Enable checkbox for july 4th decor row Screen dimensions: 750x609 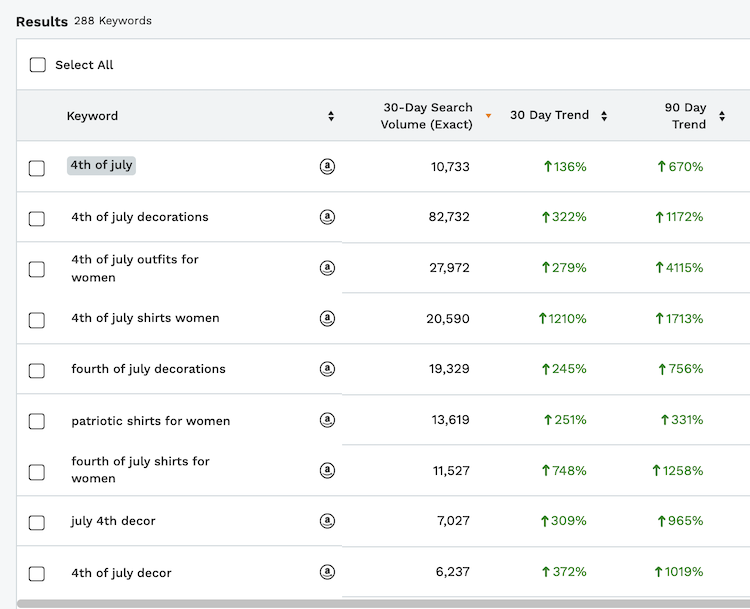[37, 522]
